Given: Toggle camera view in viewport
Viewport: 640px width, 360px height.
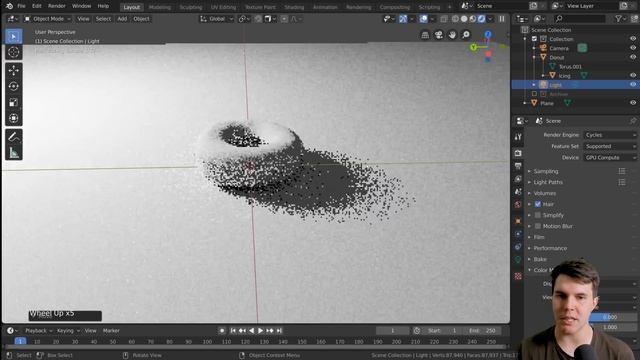Looking at the screenshot, I should [x=438, y=35].
